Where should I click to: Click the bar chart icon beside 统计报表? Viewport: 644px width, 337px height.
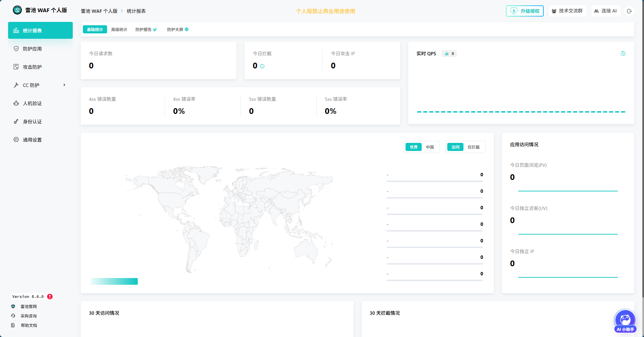(16, 30)
